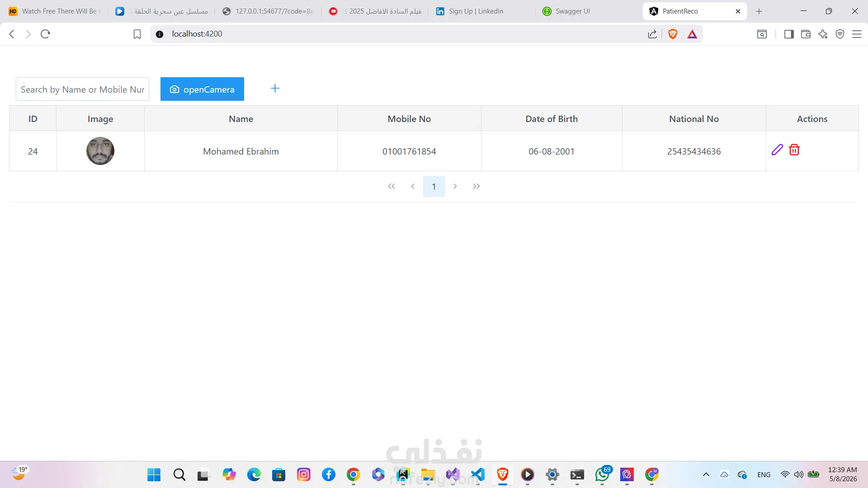
Task: Click the Mobile No column header
Action: pos(409,118)
